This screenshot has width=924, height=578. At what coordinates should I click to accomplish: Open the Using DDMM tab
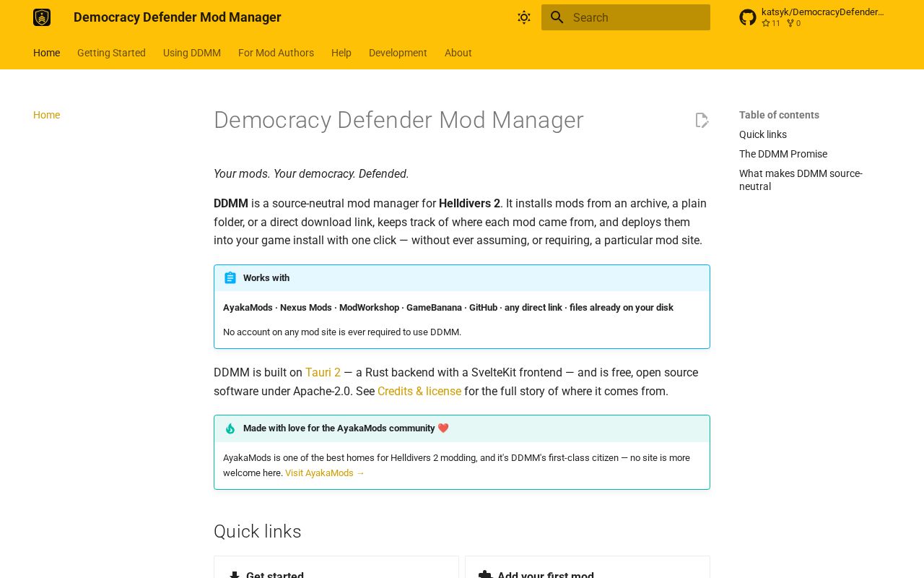click(192, 53)
